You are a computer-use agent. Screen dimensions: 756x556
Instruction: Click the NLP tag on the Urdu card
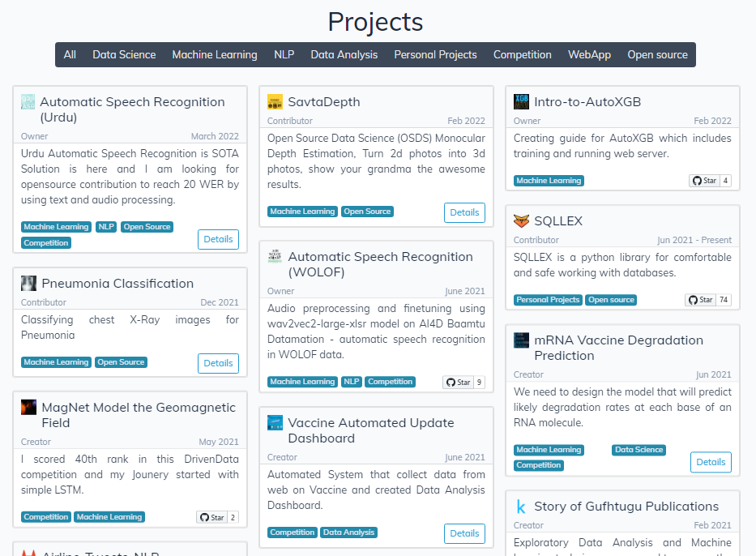pos(106,227)
